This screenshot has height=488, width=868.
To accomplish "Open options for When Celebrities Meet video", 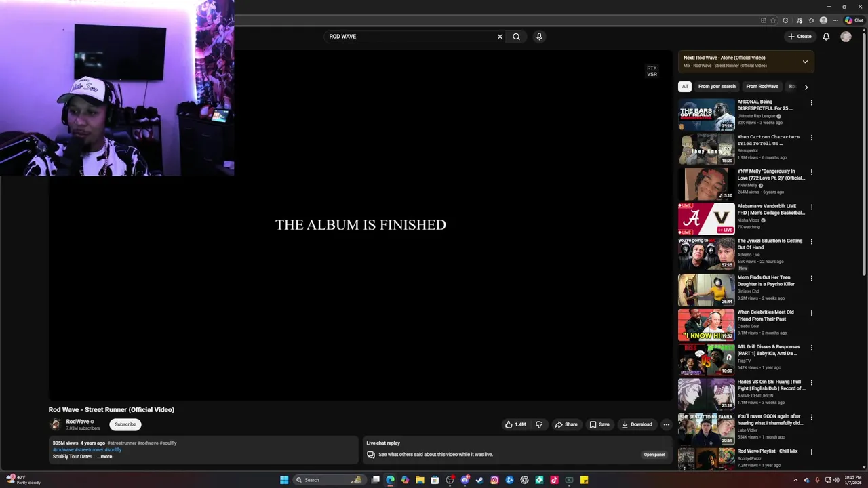I will point(811,313).
